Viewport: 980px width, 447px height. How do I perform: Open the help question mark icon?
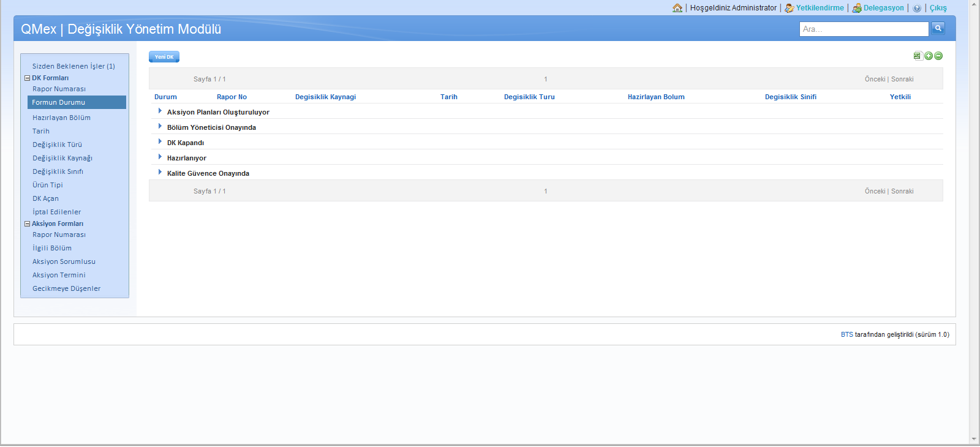point(917,8)
